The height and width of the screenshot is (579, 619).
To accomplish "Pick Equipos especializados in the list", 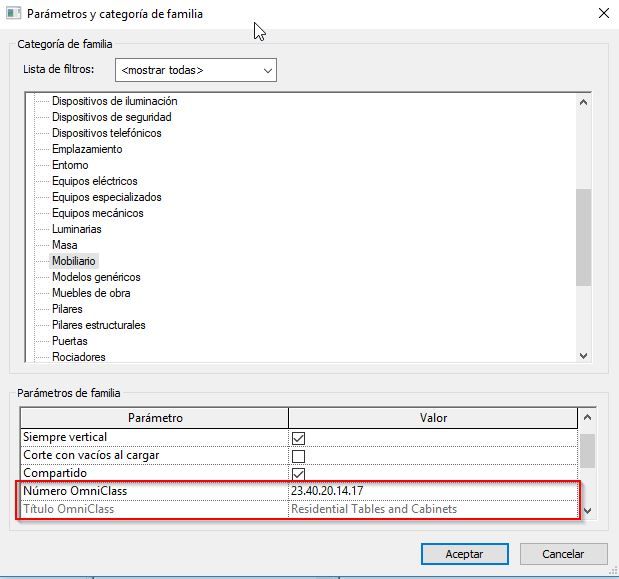I will tap(107, 197).
